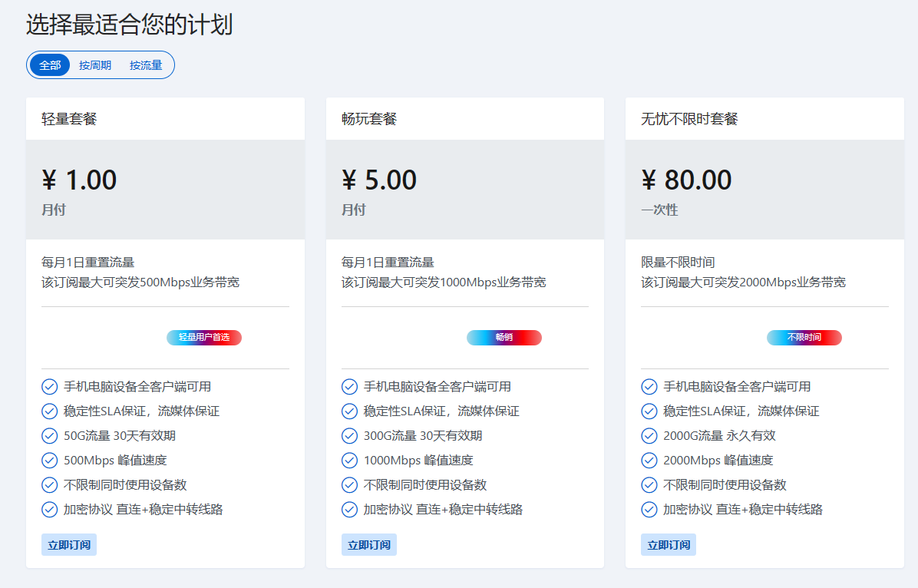Click check icon beside 500Mbps 峰值速度
Image resolution: width=918 pixels, height=588 pixels.
[x=50, y=461]
